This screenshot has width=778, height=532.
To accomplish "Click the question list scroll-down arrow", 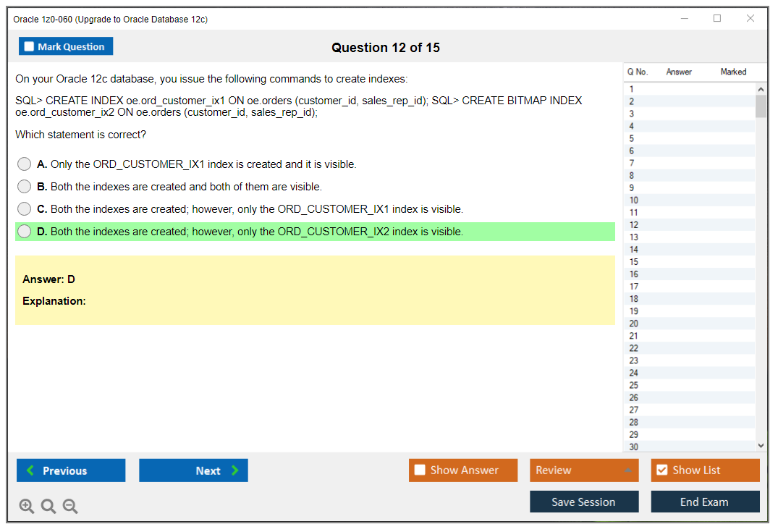I will 761,445.
